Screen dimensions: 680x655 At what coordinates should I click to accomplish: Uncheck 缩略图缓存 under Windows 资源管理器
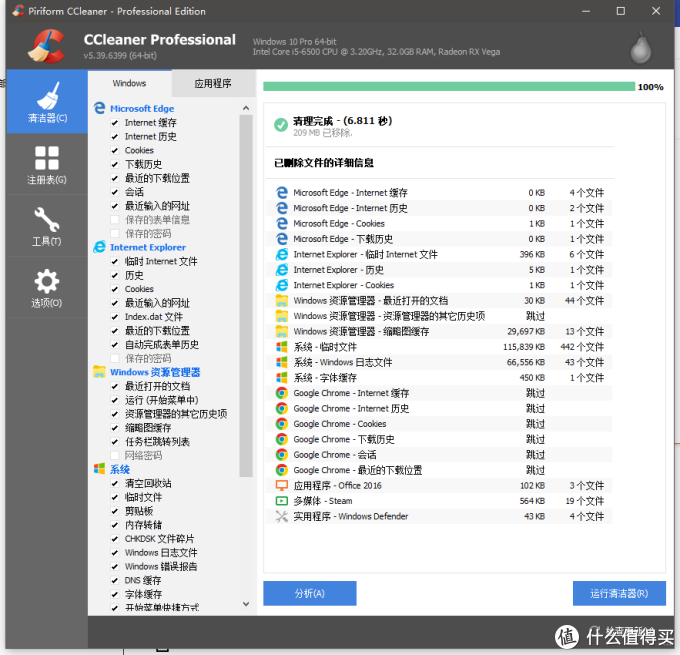[x=114, y=428]
